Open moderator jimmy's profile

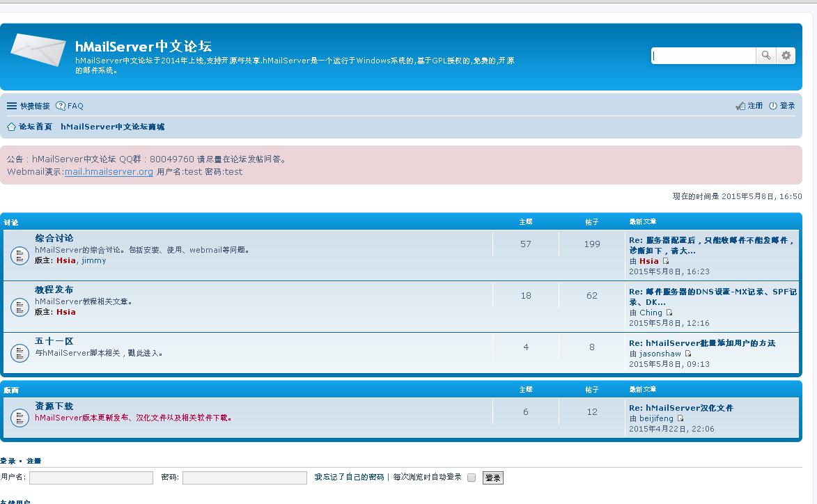coord(94,260)
